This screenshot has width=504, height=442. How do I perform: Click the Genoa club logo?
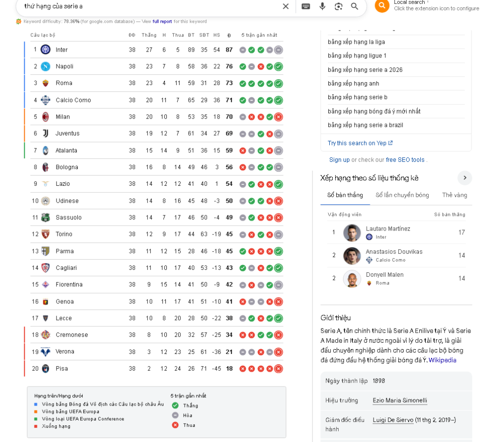46,302
